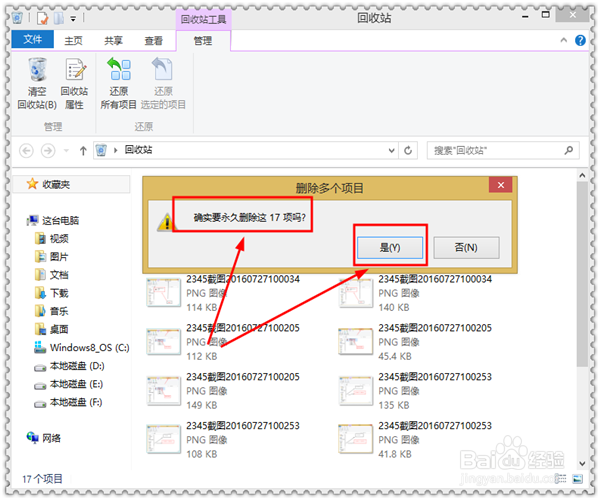Open the Help question mark icon
Image resolution: width=600 pixels, height=500 pixels.
pyautogui.click(x=580, y=40)
